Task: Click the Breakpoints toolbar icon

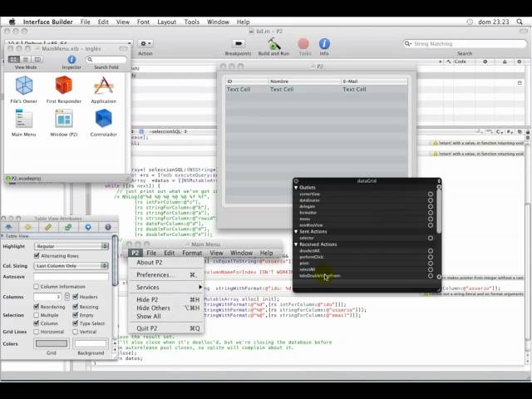Action: [x=239, y=43]
